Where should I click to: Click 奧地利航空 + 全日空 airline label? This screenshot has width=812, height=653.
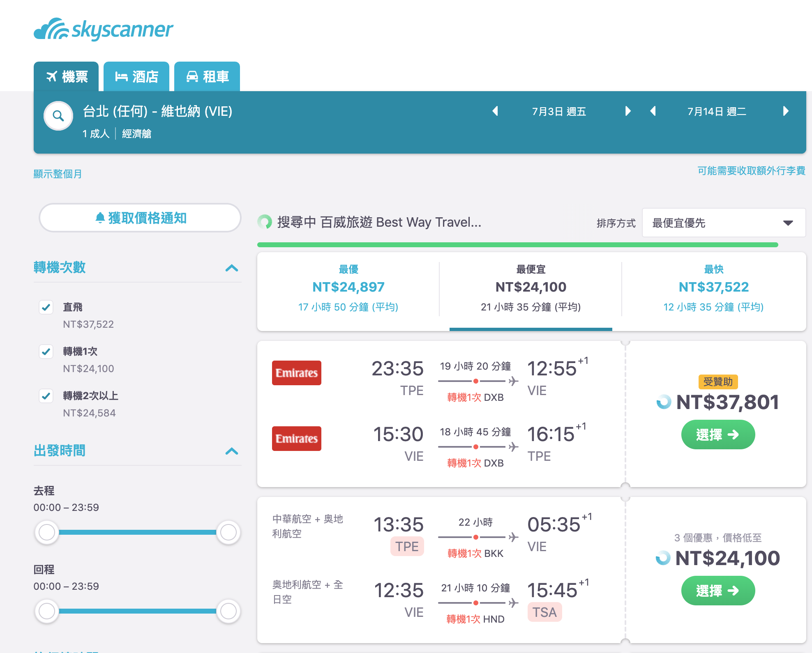pos(307,592)
